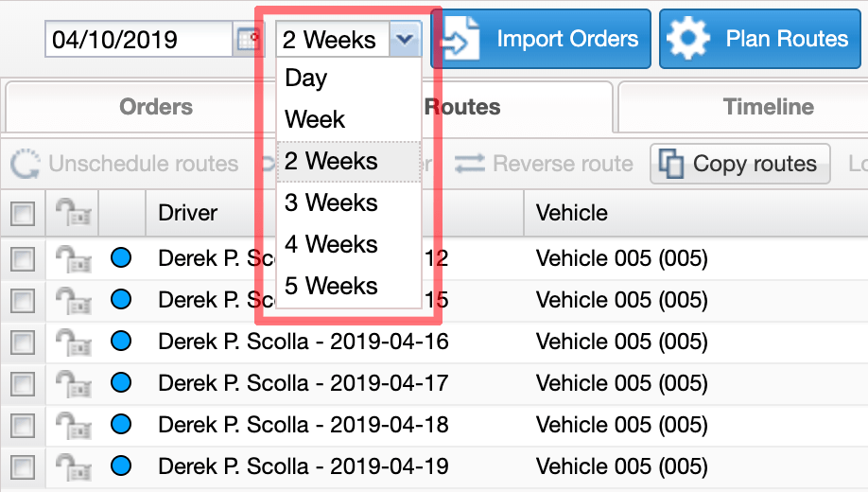Select 3 Weeks from the dropdown list
The height and width of the screenshot is (492, 868).
(x=331, y=202)
